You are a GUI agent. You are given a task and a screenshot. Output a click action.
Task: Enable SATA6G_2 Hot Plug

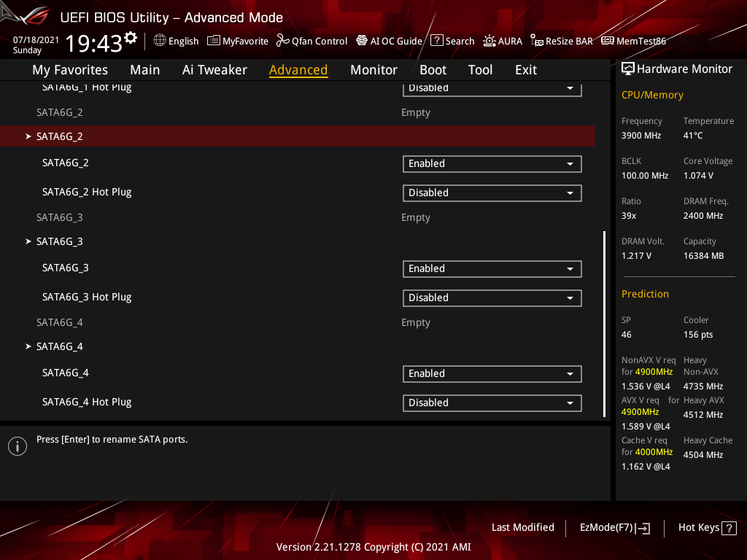492,192
